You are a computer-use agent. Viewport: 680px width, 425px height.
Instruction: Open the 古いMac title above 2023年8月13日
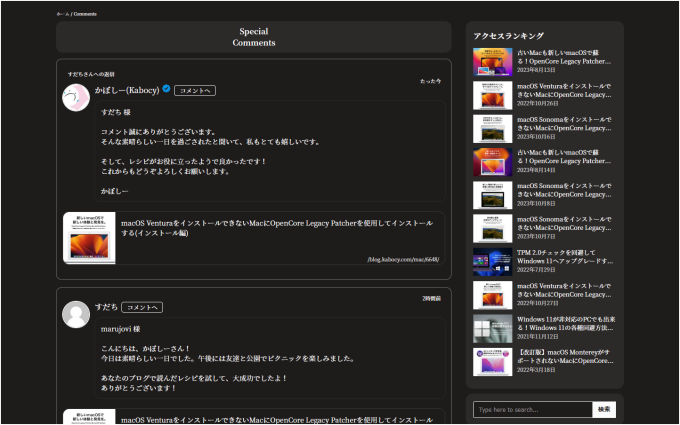tap(564, 57)
